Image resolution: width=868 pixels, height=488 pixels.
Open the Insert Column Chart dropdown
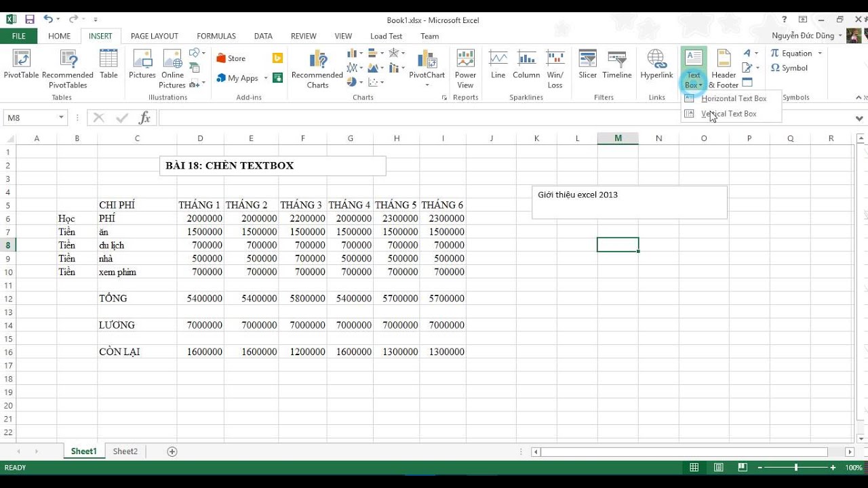click(355, 53)
